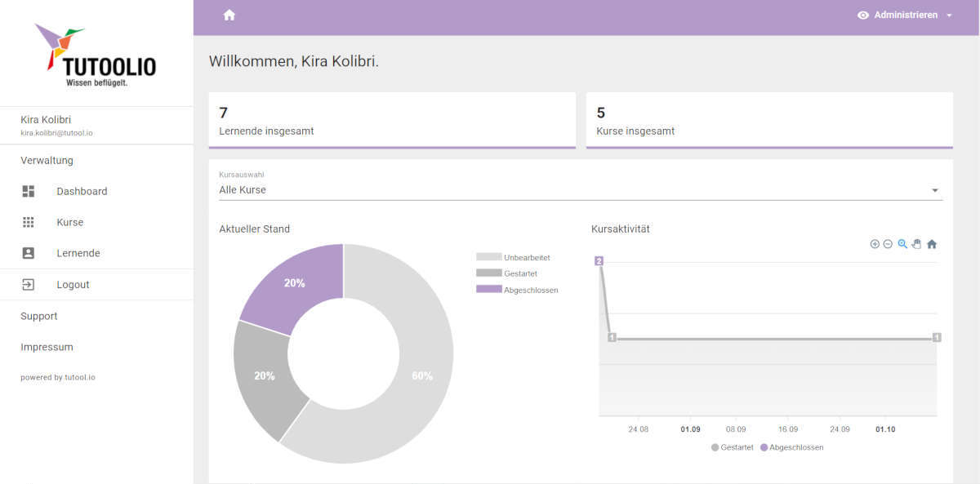Click the Lernende person icon

click(29, 253)
